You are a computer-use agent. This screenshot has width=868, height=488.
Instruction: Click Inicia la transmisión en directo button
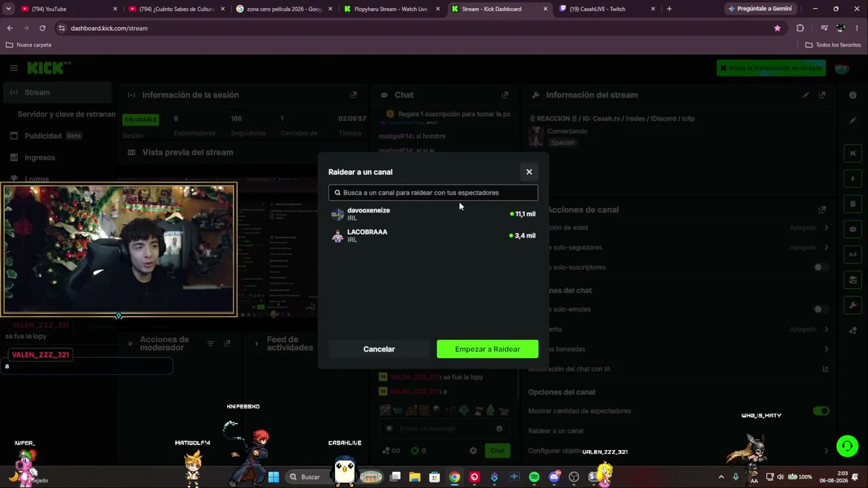[x=771, y=68]
